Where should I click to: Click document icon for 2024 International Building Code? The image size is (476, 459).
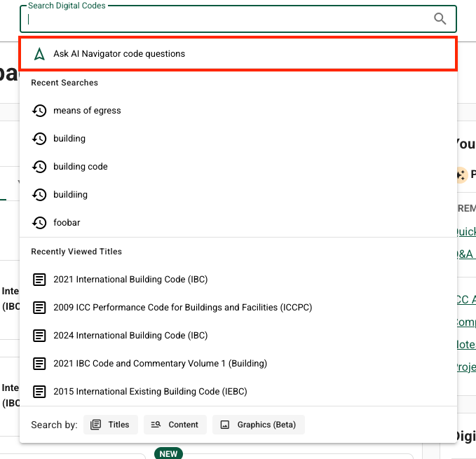tap(39, 336)
